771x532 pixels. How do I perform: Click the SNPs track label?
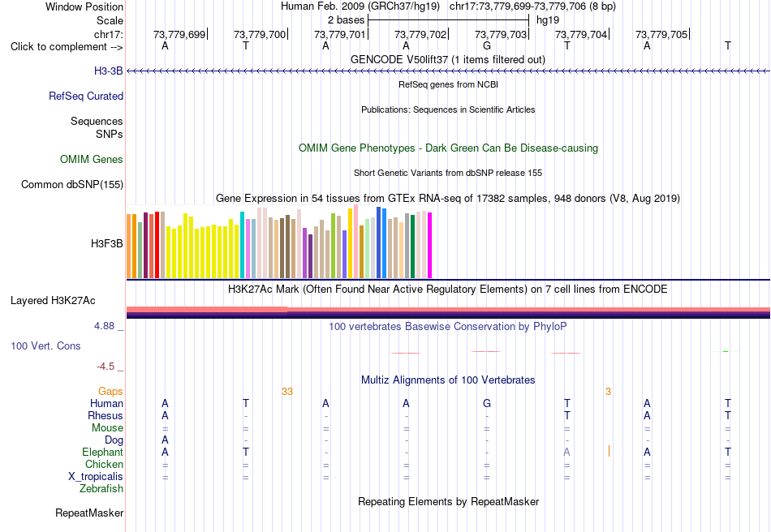click(x=110, y=134)
